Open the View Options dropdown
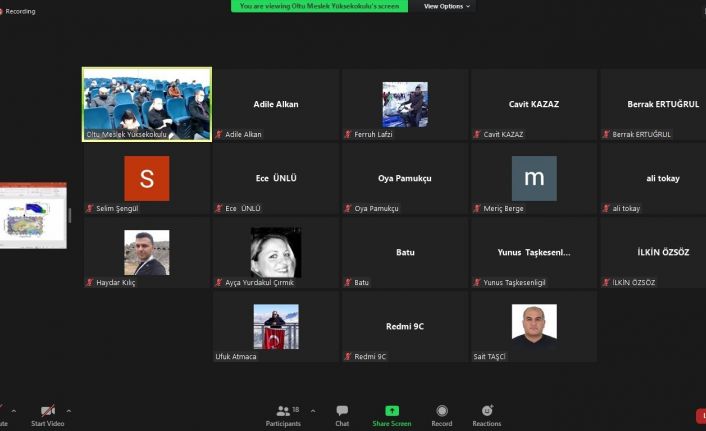The width and height of the screenshot is (706, 431). pyautogui.click(x=446, y=6)
